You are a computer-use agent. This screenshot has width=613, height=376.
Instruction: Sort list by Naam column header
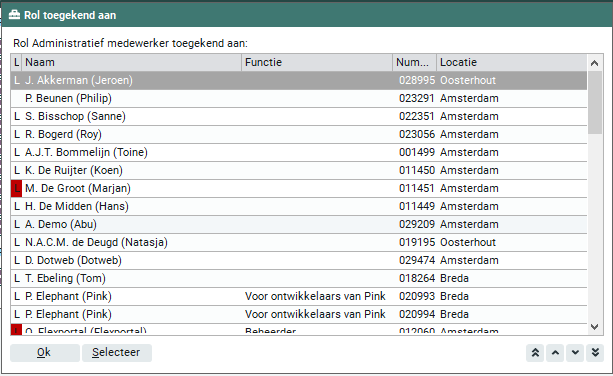(131, 63)
